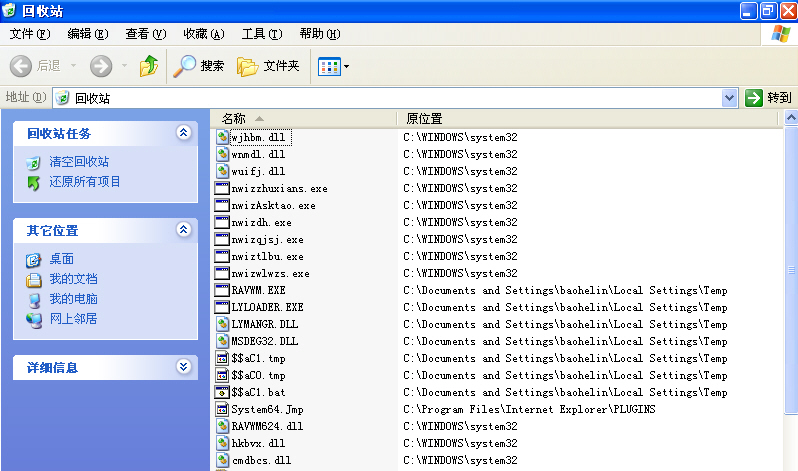The height and width of the screenshot is (471, 798).
Task: Click the Go (转到) button
Action: (x=768, y=98)
